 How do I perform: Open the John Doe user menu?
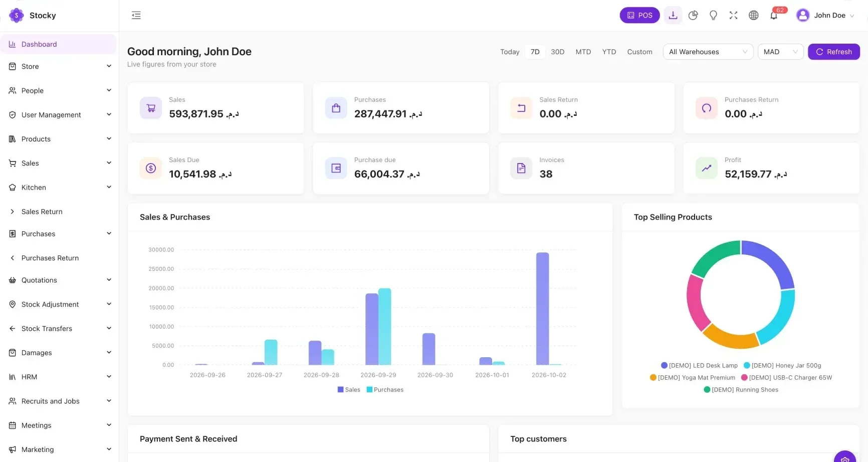tap(825, 16)
